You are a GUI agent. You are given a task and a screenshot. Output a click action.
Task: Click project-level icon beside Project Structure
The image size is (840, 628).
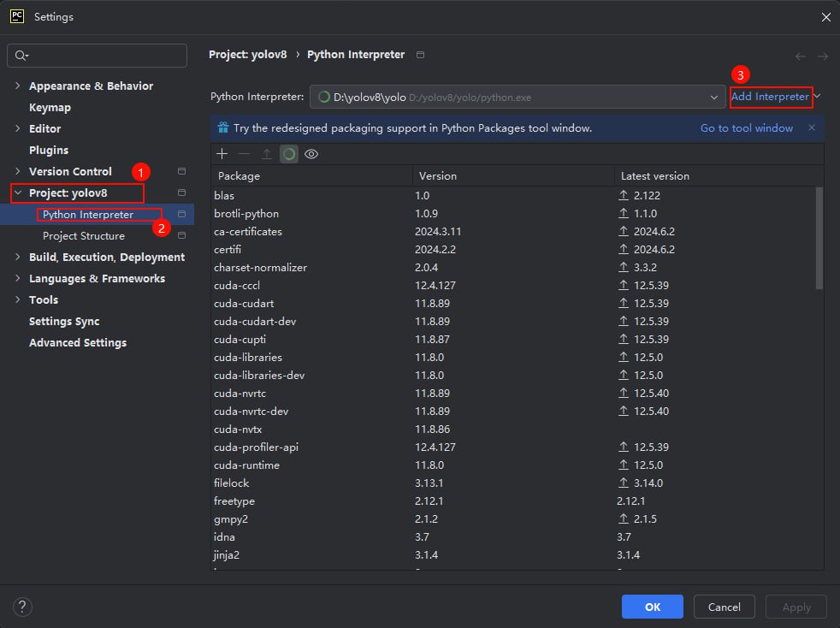(181, 235)
